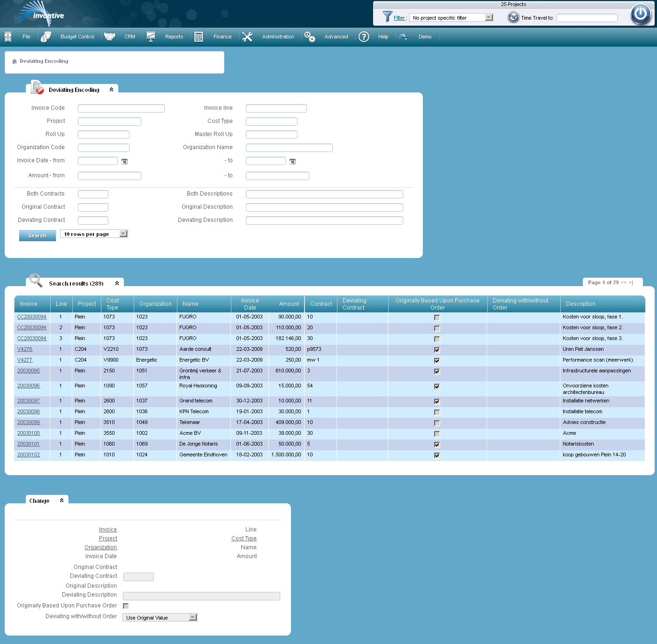Image resolution: width=657 pixels, height=644 pixels.
Task: Open the Time Travel globe icon
Action: [512, 17]
